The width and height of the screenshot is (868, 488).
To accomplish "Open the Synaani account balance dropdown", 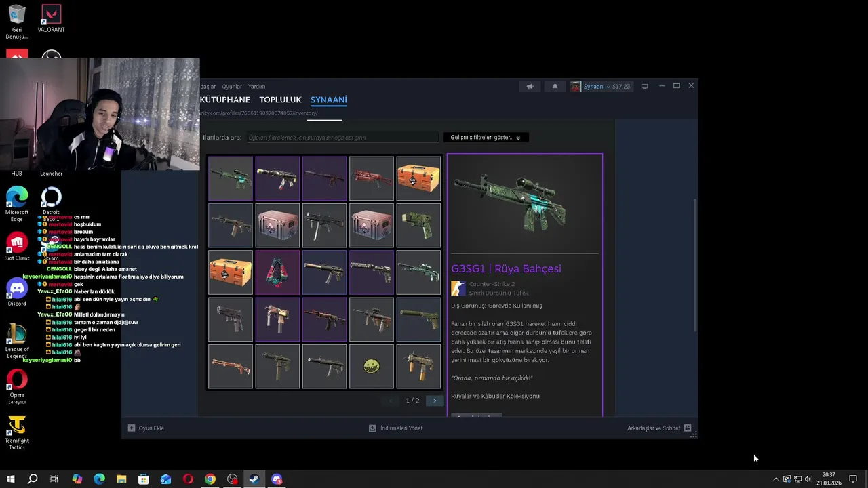I will click(x=607, y=87).
